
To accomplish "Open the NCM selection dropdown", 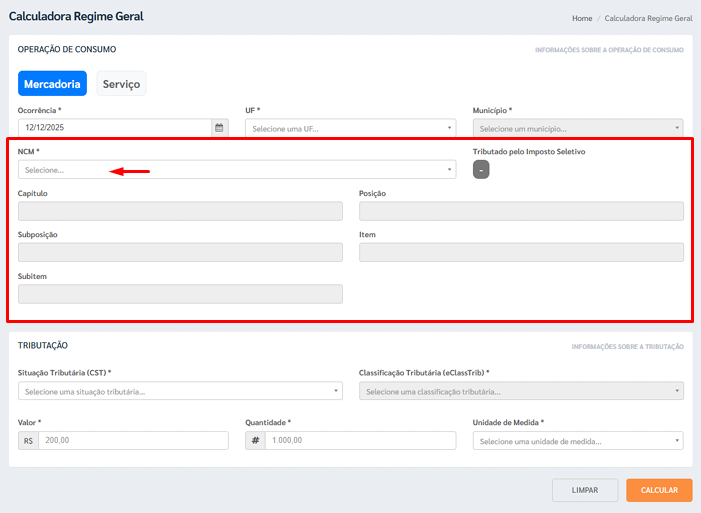I will [x=236, y=170].
